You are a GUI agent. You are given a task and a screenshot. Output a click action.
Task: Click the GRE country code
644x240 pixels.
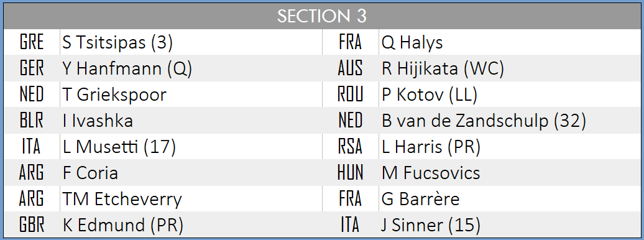(32, 42)
